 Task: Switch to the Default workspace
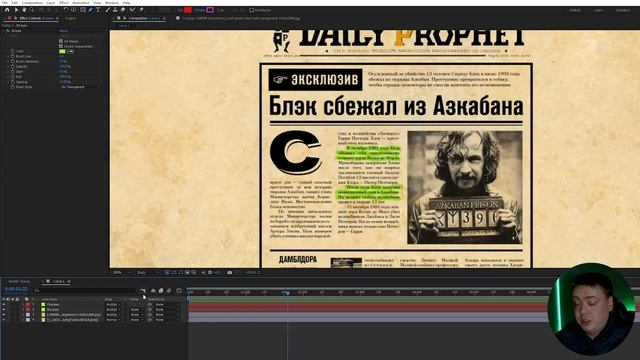[x=575, y=10]
